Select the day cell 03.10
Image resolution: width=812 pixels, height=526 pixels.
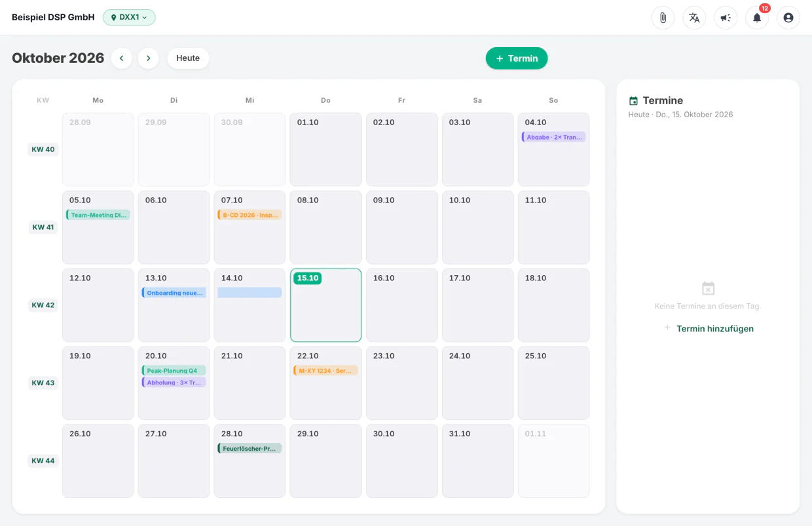(477, 149)
